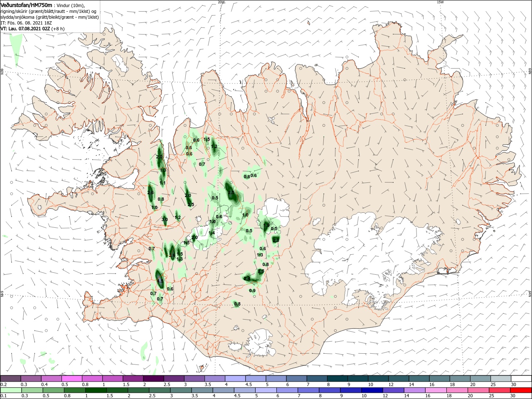Click the Veðurstofan/HM750m map title
The image size is (532, 399).
coord(27,5)
